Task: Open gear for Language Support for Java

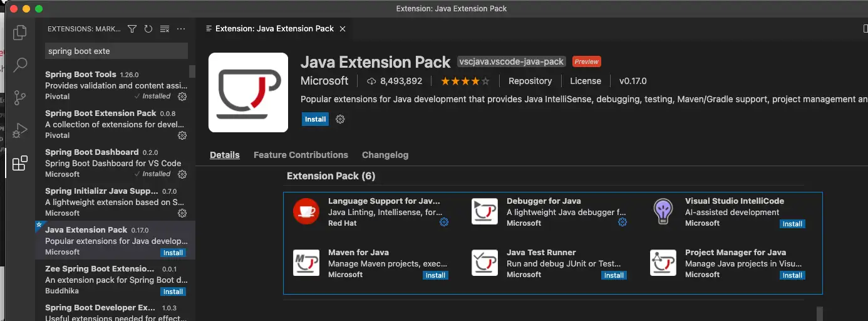Action: tap(444, 222)
